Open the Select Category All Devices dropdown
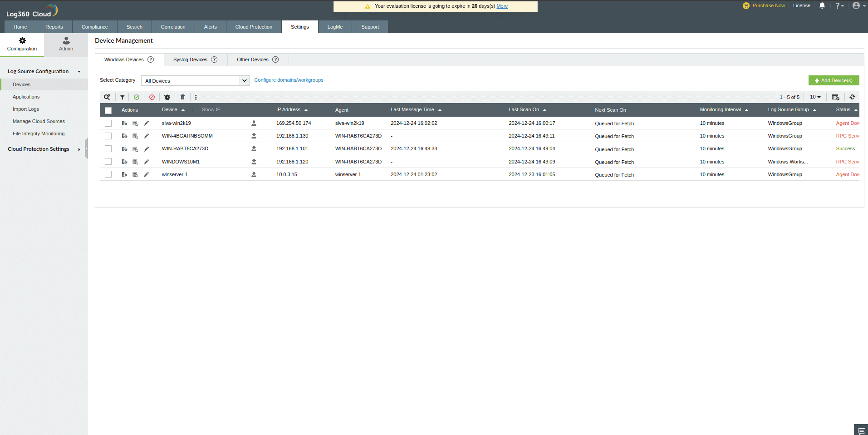Screen dimensions: 868x435 [x=195, y=80]
